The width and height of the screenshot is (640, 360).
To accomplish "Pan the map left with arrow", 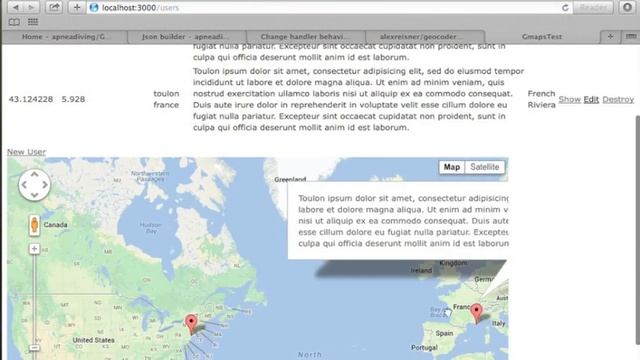I will point(24,185).
